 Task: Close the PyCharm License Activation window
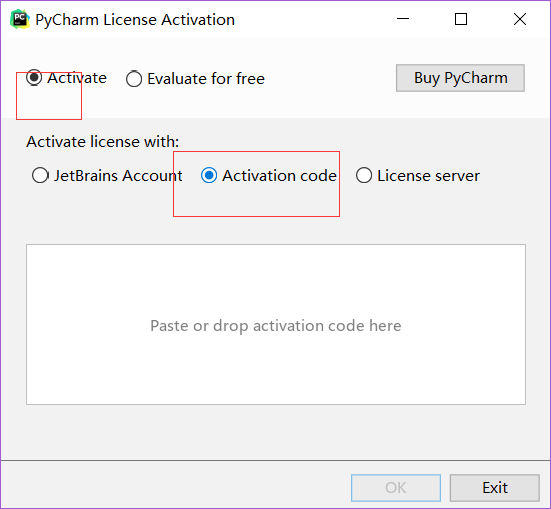pyautogui.click(x=520, y=19)
